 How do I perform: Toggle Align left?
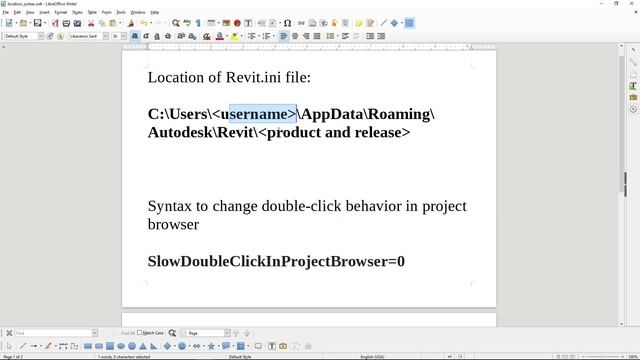pyautogui.click(x=284, y=36)
